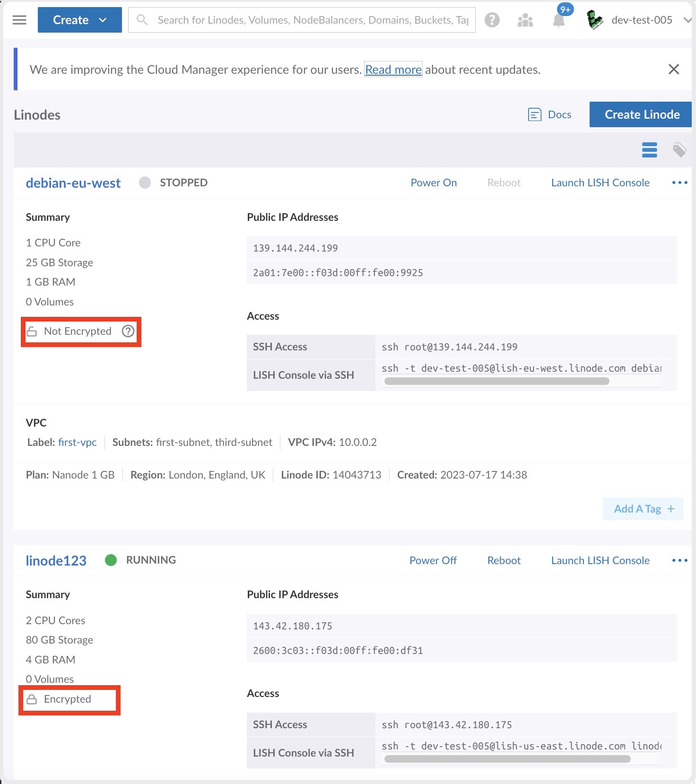696x784 pixels.
Task: Click the Region London, England, UK text
Action: [198, 475]
